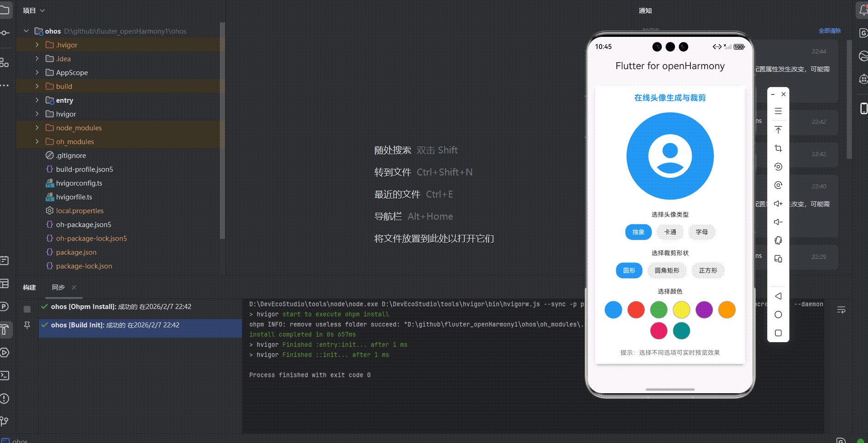Select the ohos [Build Init] build entry

(140, 325)
